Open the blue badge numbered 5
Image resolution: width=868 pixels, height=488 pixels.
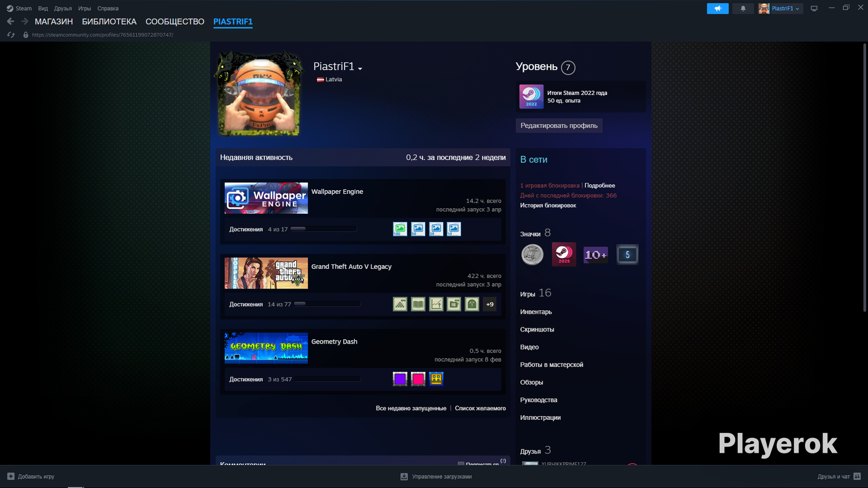click(627, 254)
